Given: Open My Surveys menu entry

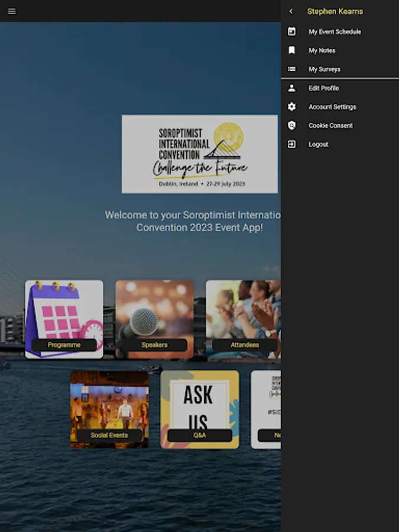Looking at the screenshot, I should pyautogui.click(x=340, y=69).
